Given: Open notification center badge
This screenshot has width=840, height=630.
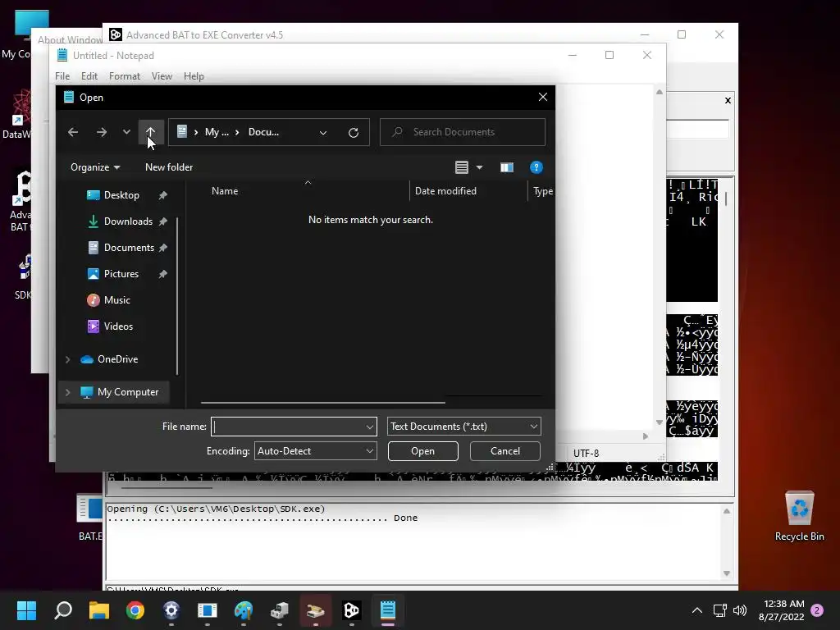Looking at the screenshot, I should (x=817, y=610).
